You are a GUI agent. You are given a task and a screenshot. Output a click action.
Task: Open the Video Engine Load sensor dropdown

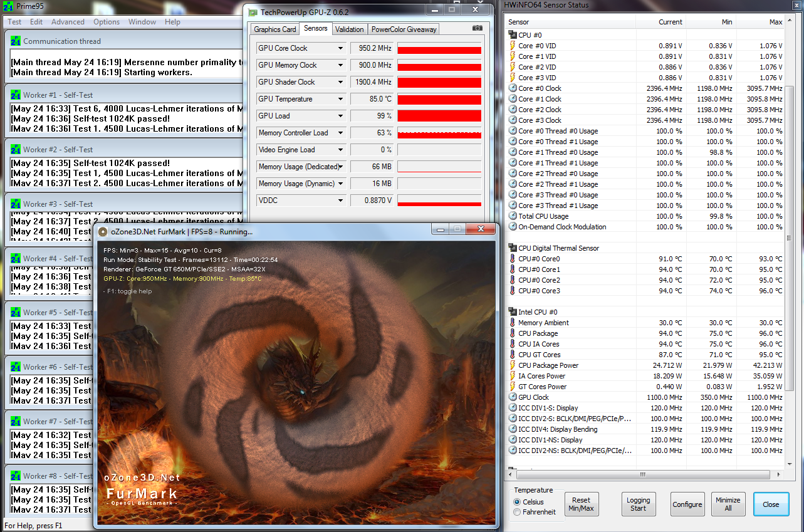341,150
